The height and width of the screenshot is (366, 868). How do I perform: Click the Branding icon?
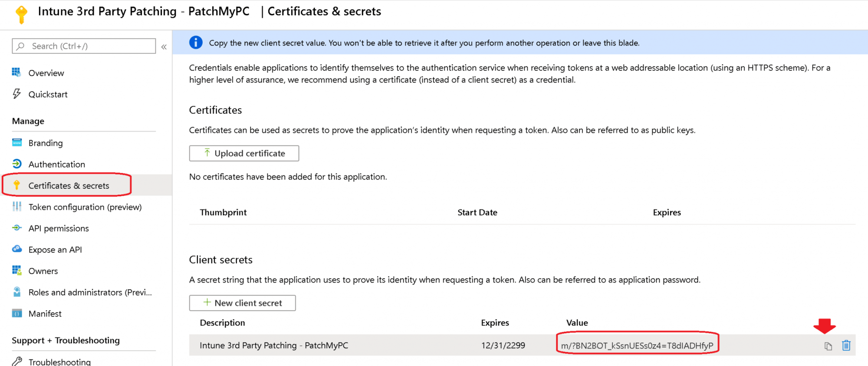coord(17,142)
